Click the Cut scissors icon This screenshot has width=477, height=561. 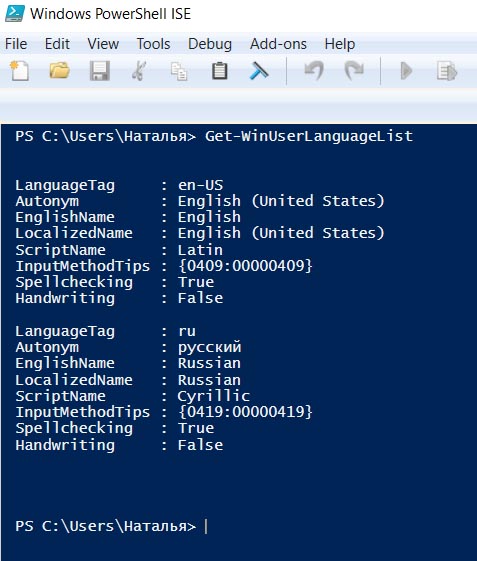(139, 70)
